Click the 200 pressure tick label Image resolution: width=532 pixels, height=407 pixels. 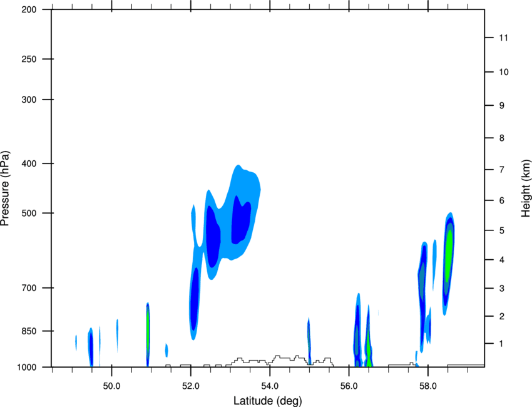pos(29,9)
